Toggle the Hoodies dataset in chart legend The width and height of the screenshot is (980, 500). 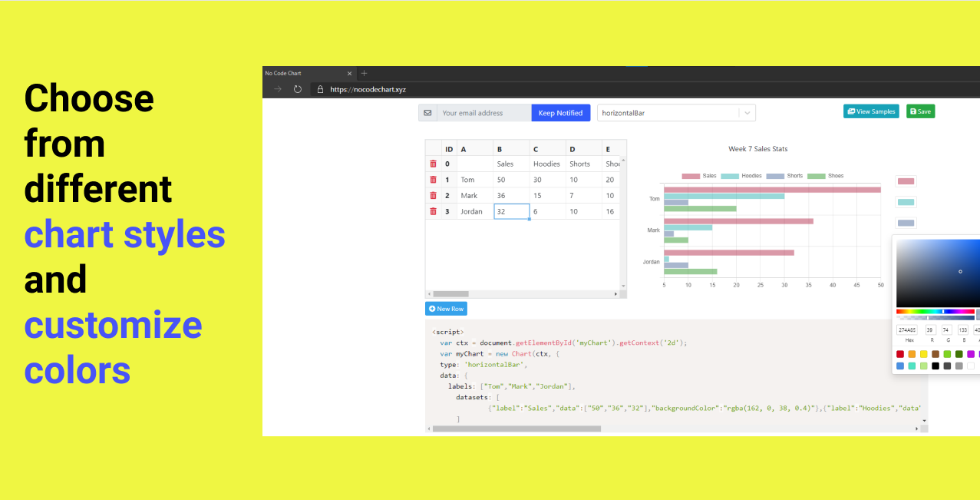coord(741,176)
